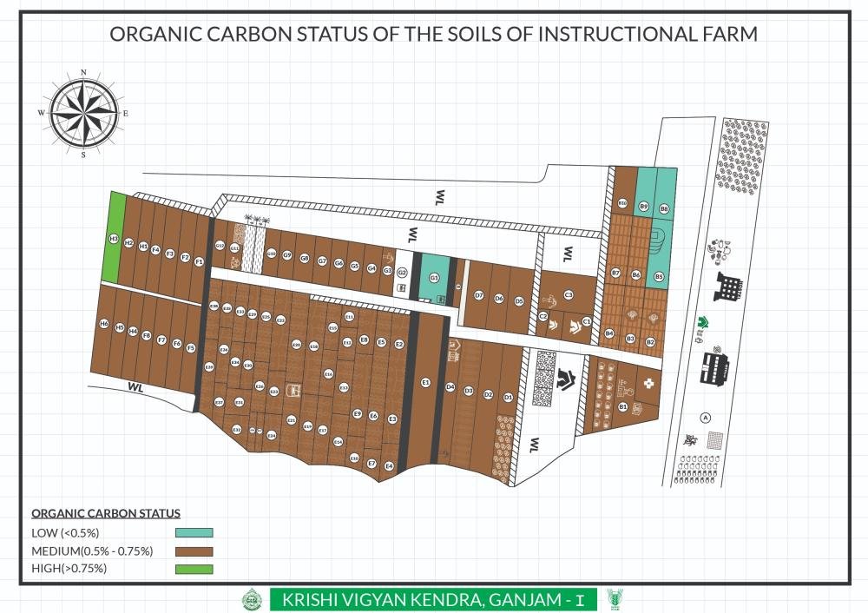Click the black house icon below plot C1

(x=568, y=378)
